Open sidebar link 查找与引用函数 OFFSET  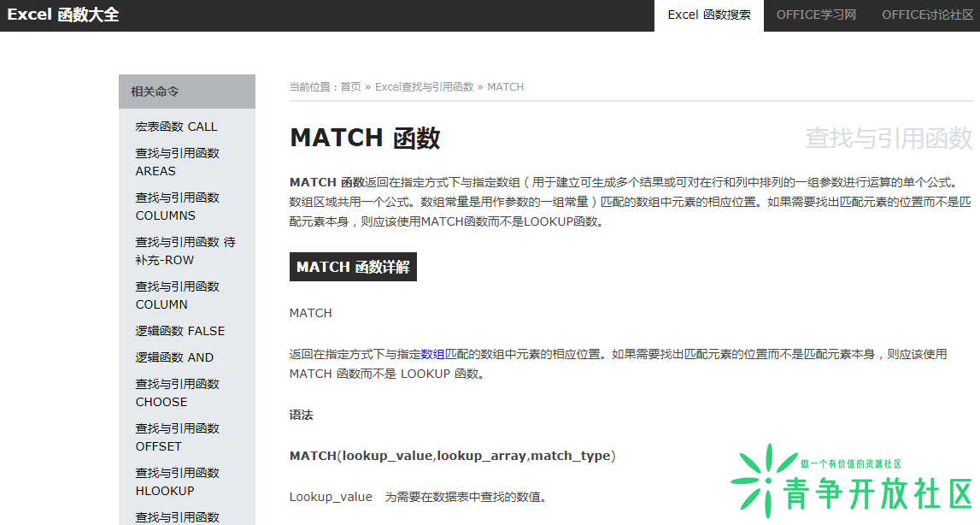tap(178, 438)
